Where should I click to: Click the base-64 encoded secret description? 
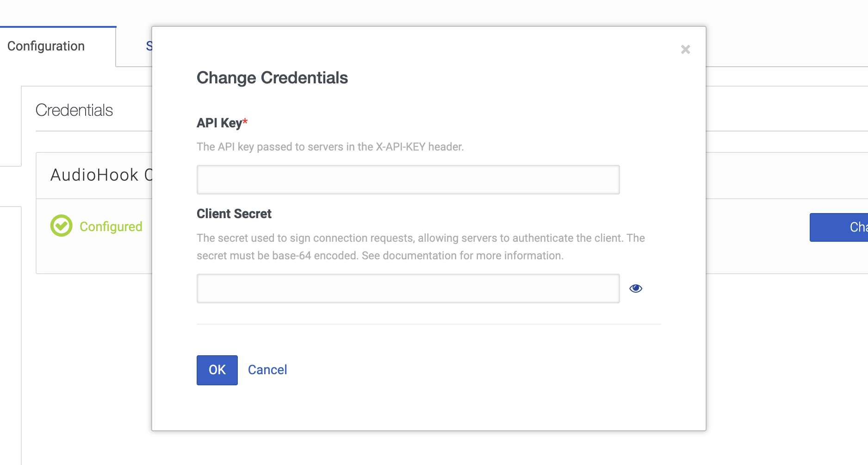[x=420, y=247]
